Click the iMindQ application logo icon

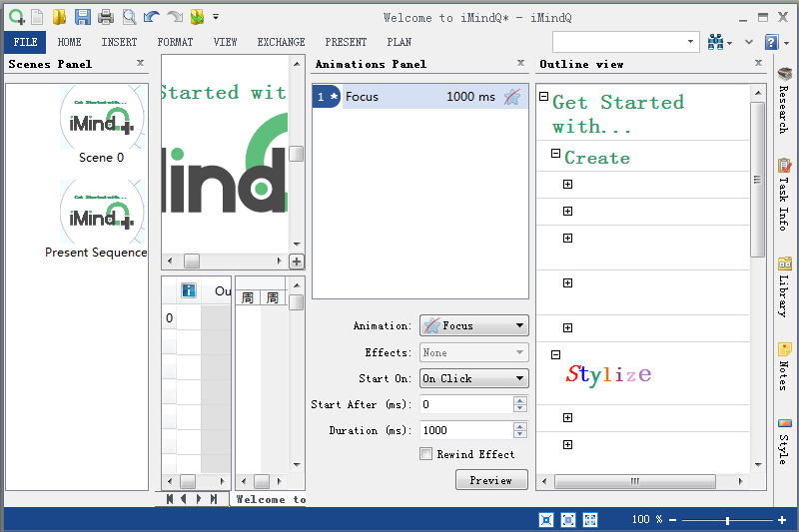click(16, 17)
